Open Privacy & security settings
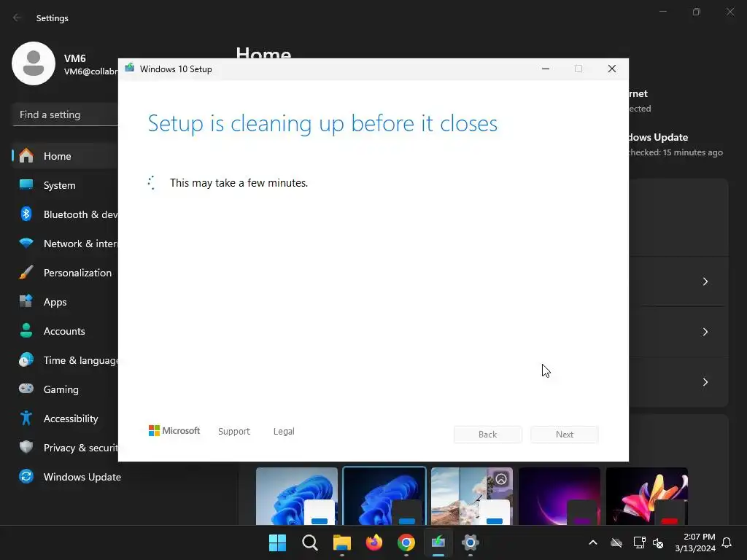747x560 pixels. tap(65, 448)
